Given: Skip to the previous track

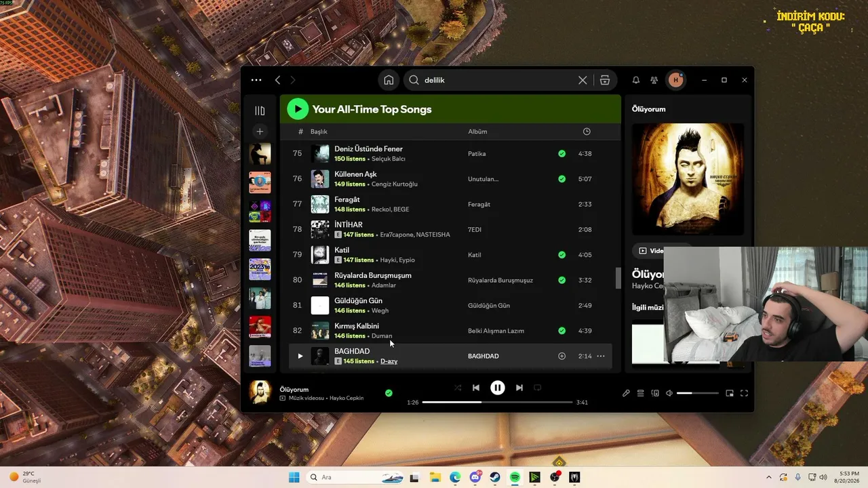Looking at the screenshot, I should [476, 388].
